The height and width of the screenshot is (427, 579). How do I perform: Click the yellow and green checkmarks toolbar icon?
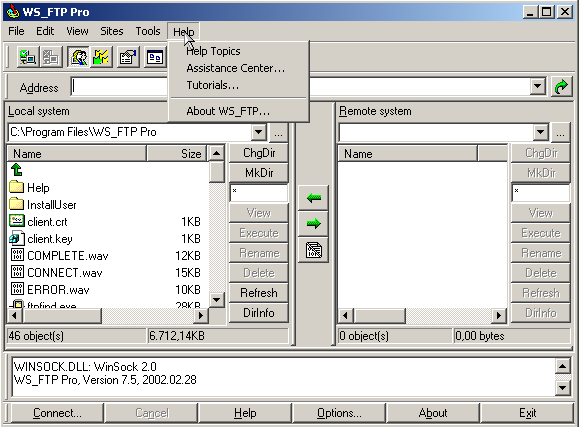coord(101,57)
